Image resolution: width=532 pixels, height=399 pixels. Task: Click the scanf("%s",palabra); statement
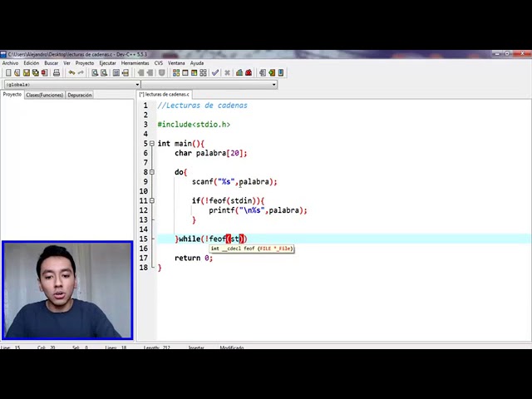click(x=234, y=181)
